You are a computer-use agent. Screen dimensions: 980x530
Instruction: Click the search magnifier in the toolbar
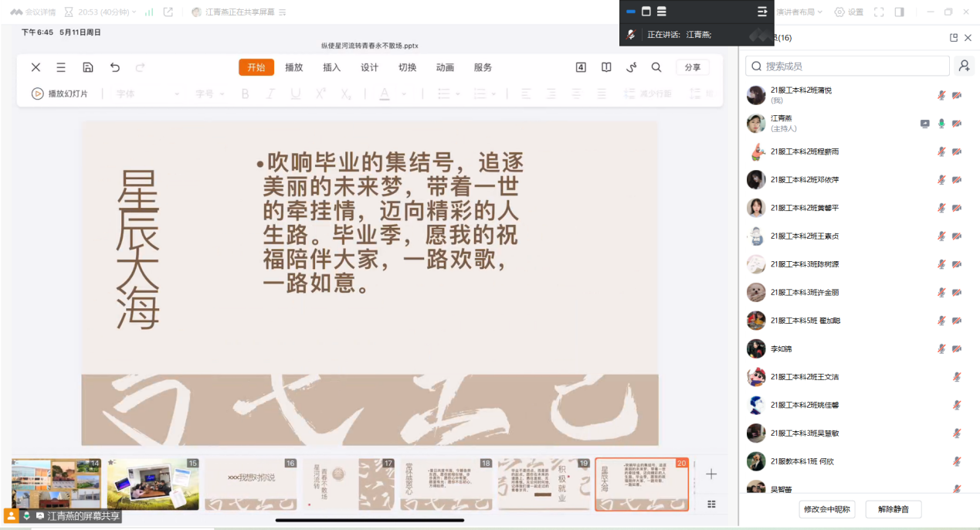coord(656,67)
